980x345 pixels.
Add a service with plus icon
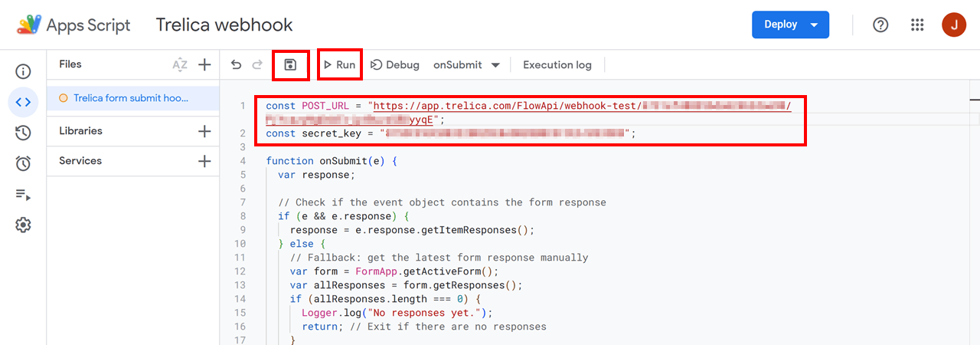(x=204, y=161)
